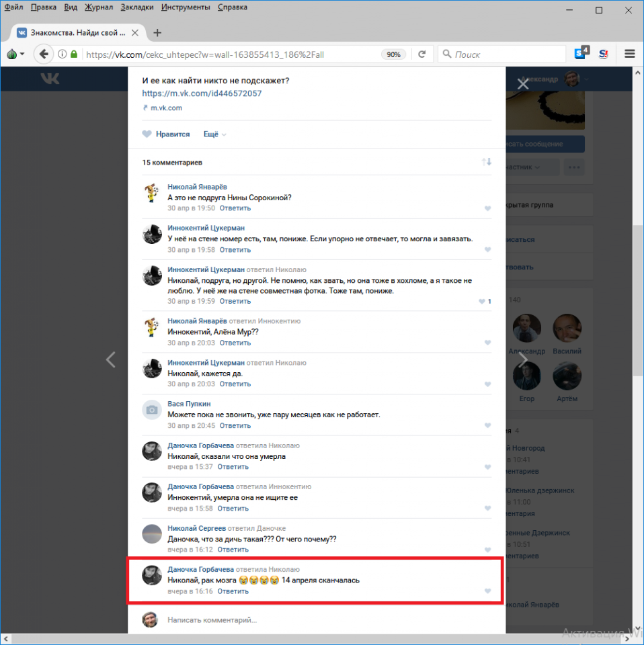The width and height of the screenshot is (644, 645).
Task: Click the comment sort order arrows icon
Action: tap(487, 162)
